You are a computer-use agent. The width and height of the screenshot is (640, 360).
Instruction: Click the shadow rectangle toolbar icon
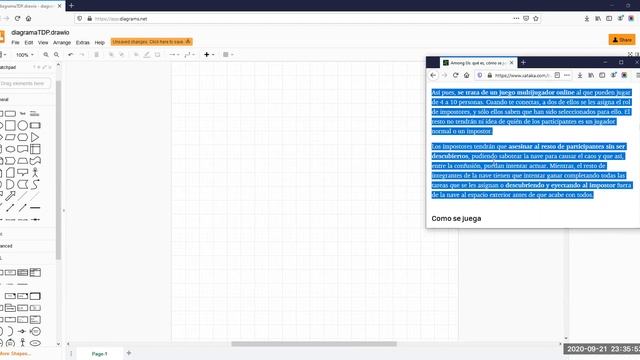[x=158, y=55]
